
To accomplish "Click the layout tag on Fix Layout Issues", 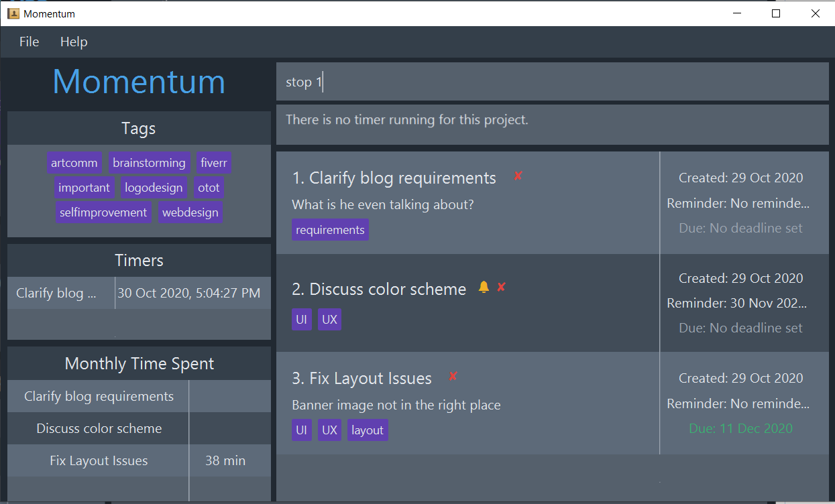I will click(x=368, y=430).
